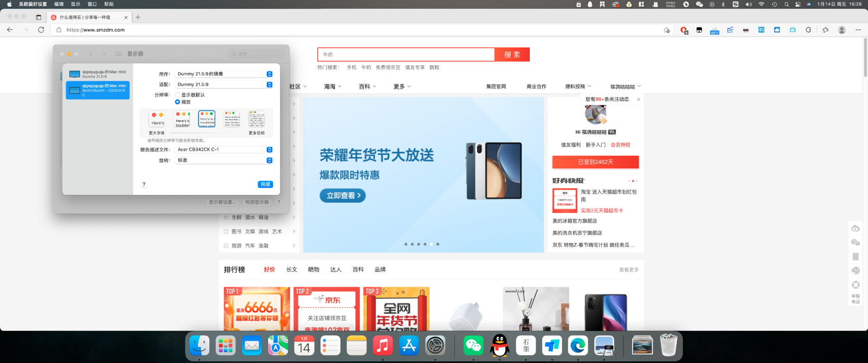Screen dimensions: 868x363
Task: Click the Wi-Fi status icon
Action: tap(761, 4)
